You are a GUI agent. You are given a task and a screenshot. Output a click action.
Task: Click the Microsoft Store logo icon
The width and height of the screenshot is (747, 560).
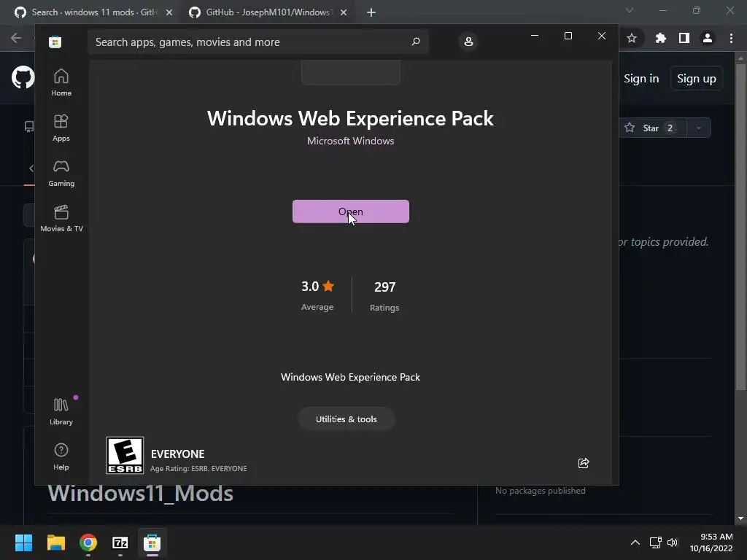[x=55, y=42]
